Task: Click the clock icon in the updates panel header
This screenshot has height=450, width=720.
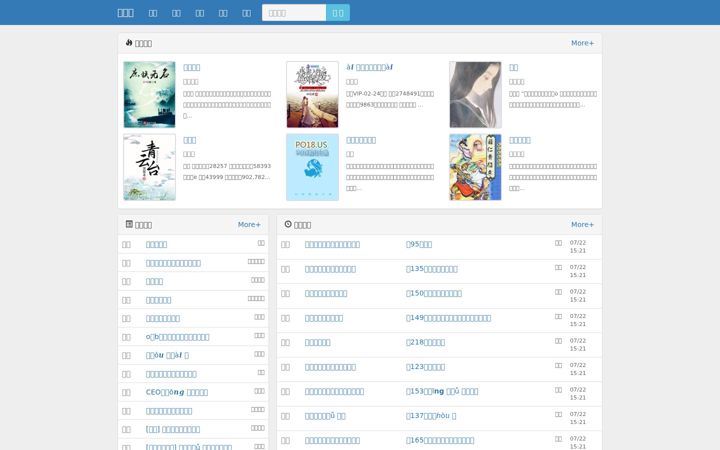Action: 288,224
